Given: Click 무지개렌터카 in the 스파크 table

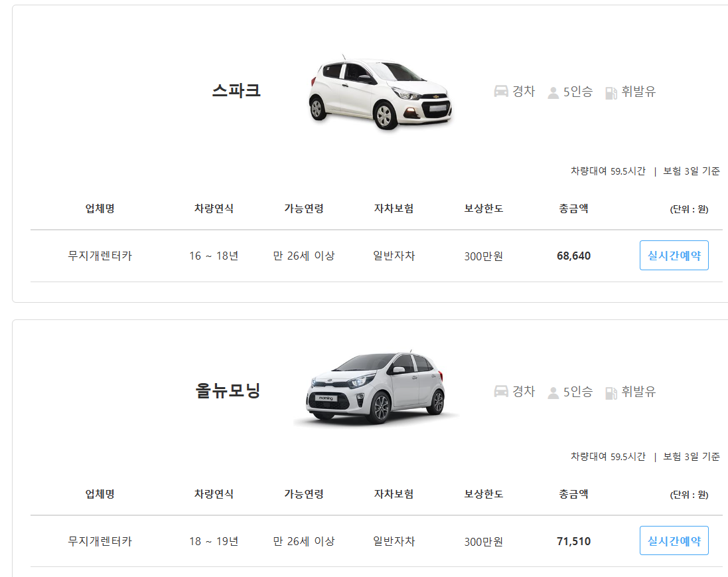Looking at the screenshot, I should [x=100, y=256].
